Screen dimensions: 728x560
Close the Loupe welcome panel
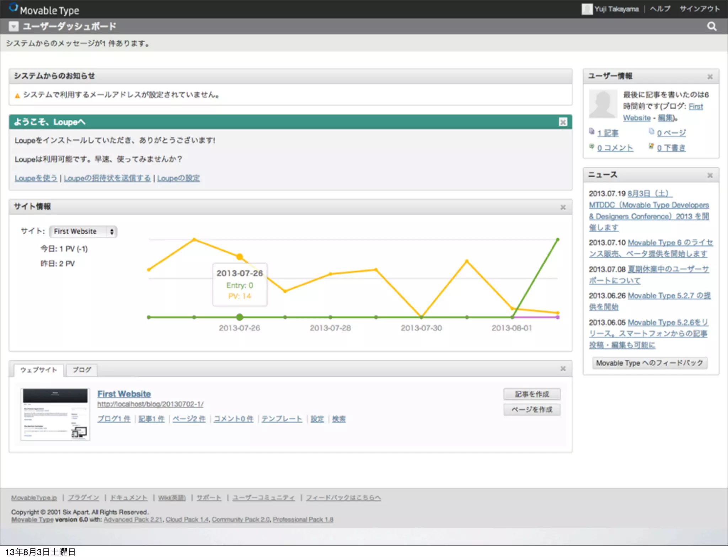563,122
